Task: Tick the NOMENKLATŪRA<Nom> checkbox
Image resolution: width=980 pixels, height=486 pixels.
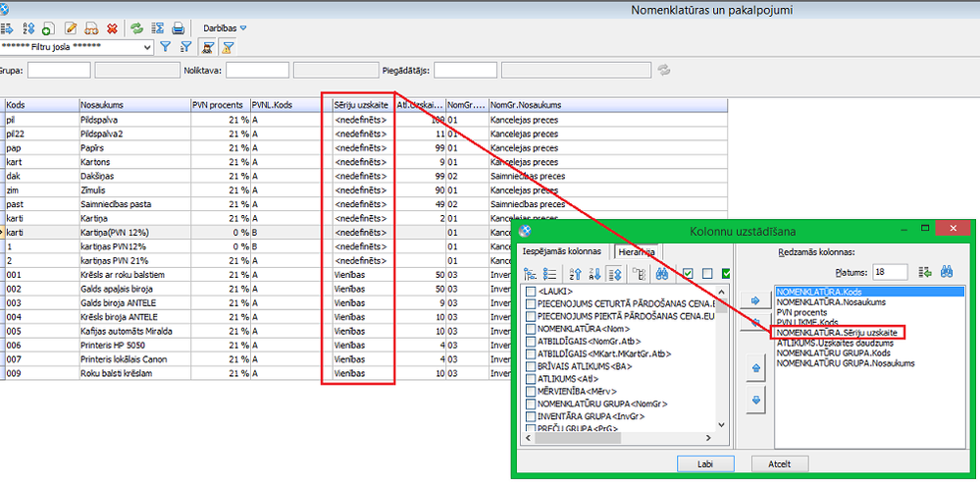Action: pos(532,329)
